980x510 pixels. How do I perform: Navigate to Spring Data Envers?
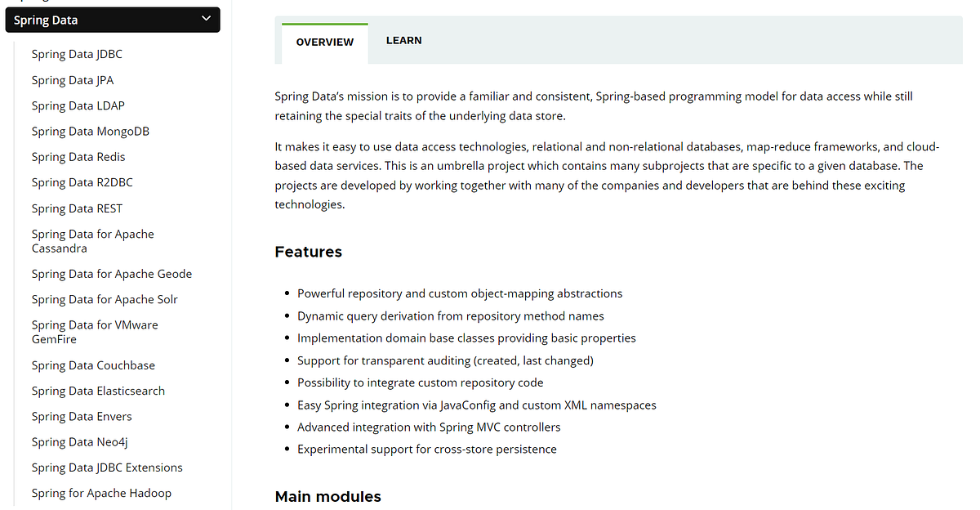click(x=82, y=415)
